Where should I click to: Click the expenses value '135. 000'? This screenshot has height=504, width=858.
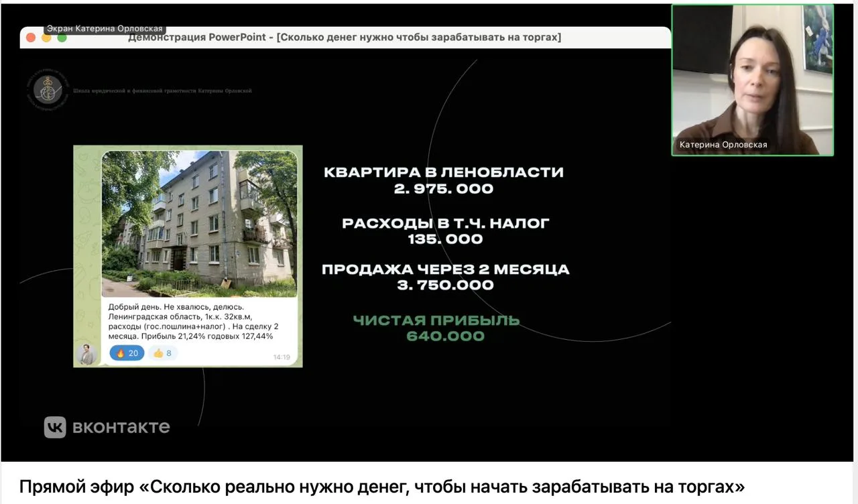(x=445, y=239)
